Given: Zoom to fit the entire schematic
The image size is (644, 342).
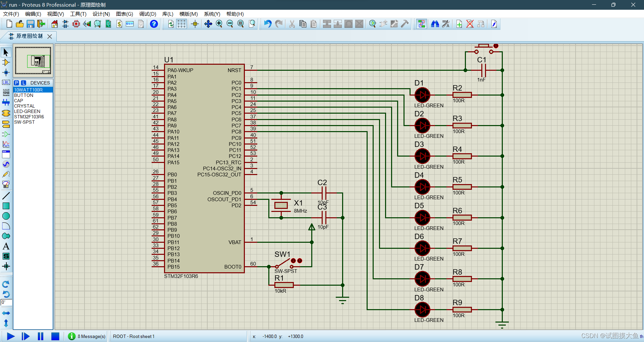Looking at the screenshot, I should click(x=240, y=24).
